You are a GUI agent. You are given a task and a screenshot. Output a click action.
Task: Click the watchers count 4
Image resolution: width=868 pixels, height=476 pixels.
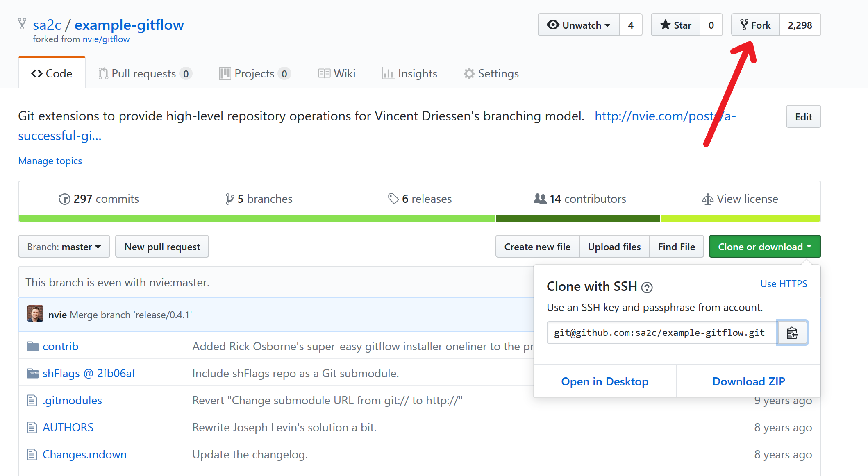coord(631,25)
